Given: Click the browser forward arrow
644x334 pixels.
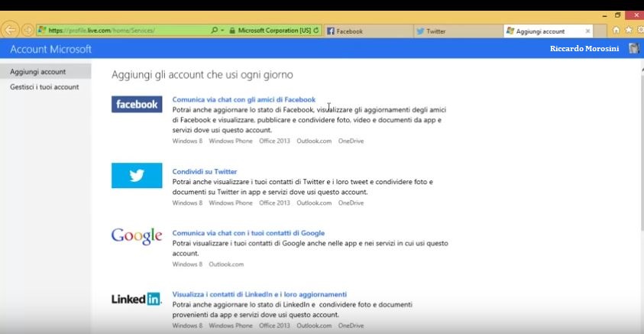Looking at the screenshot, I should click(28, 30).
